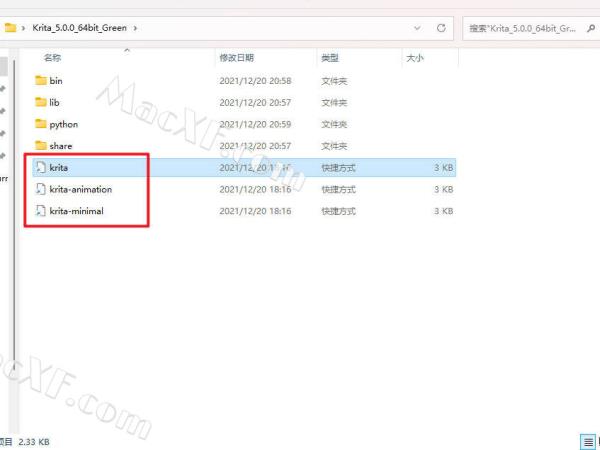Viewport: 600px width, 450px height.
Task: Select the share folder icon
Action: pyautogui.click(x=41, y=146)
